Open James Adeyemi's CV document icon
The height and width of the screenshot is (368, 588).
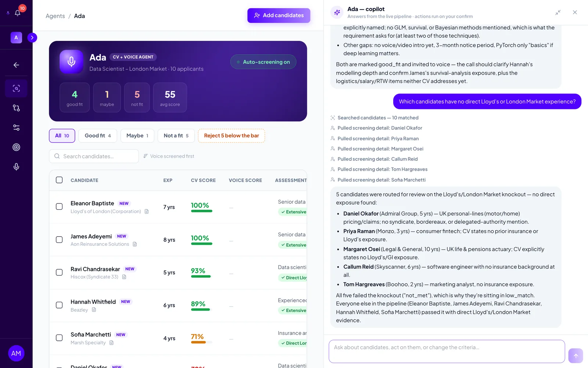(x=135, y=244)
